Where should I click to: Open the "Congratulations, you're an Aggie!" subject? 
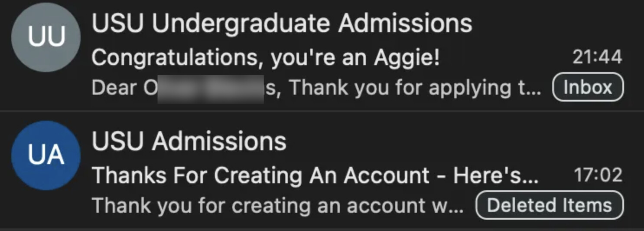click(265, 58)
